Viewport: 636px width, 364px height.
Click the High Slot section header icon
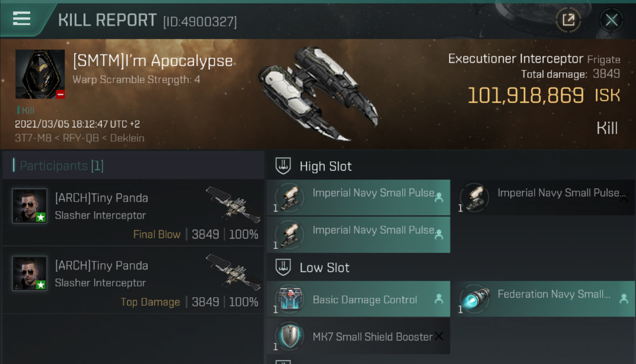coord(283,166)
